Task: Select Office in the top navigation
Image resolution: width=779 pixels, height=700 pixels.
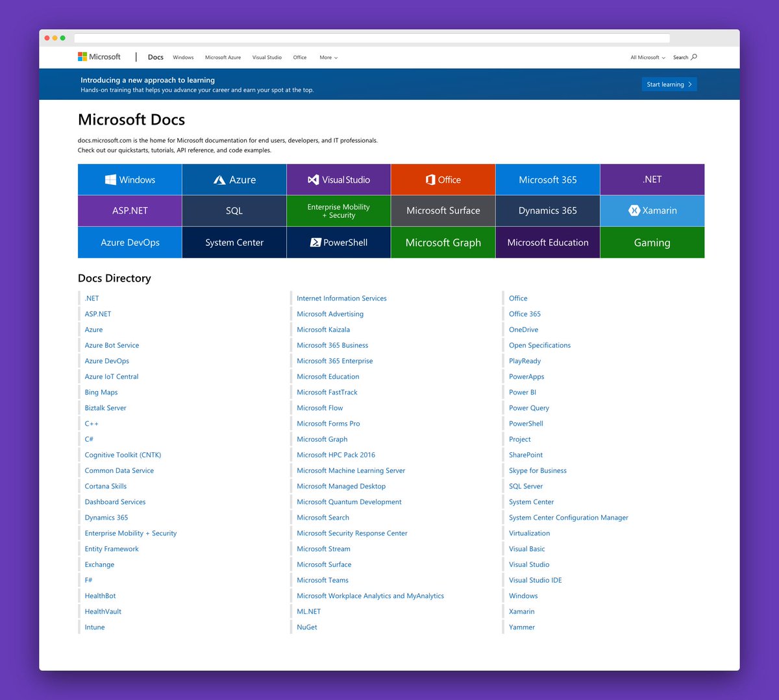Action: pyautogui.click(x=300, y=58)
